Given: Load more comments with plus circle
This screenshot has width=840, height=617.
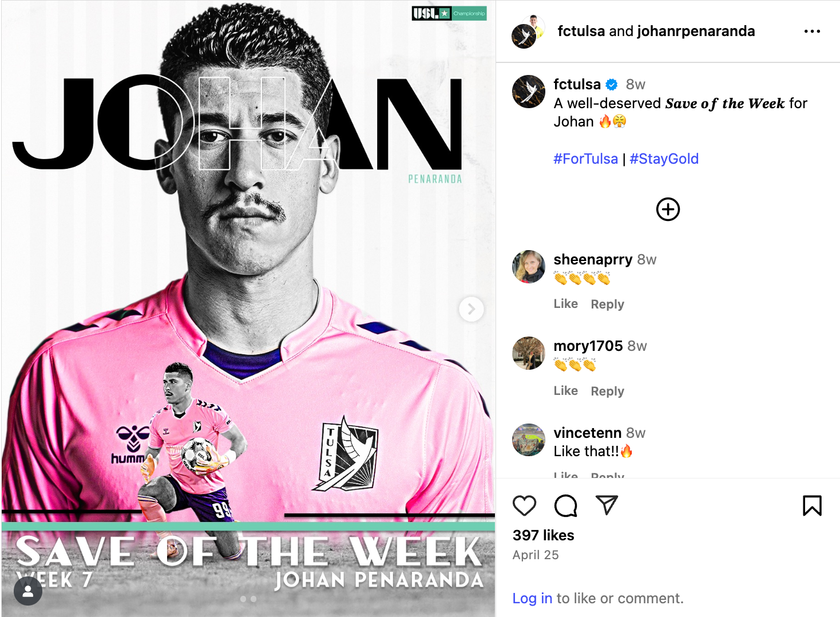Looking at the screenshot, I should pos(668,209).
